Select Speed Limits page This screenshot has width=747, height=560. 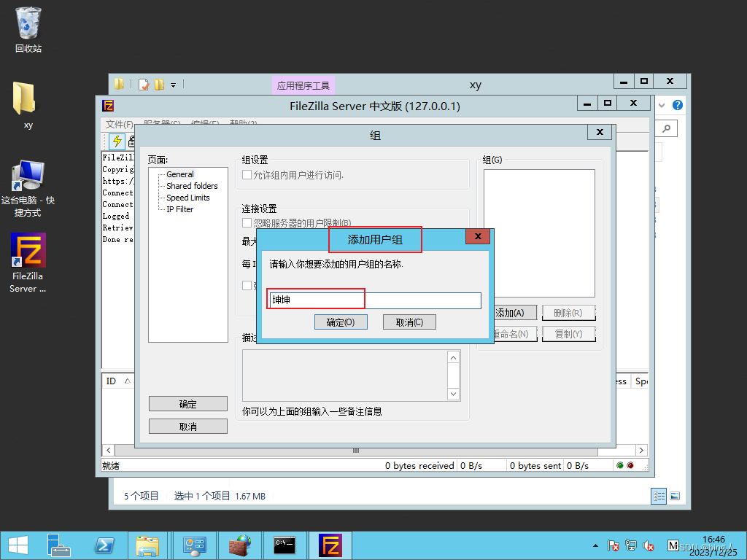[x=187, y=198]
